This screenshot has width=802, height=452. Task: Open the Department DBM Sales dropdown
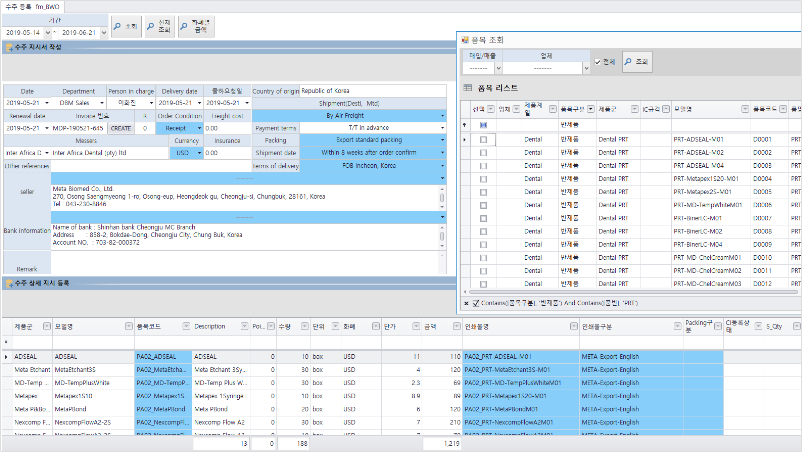click(102, 103)
